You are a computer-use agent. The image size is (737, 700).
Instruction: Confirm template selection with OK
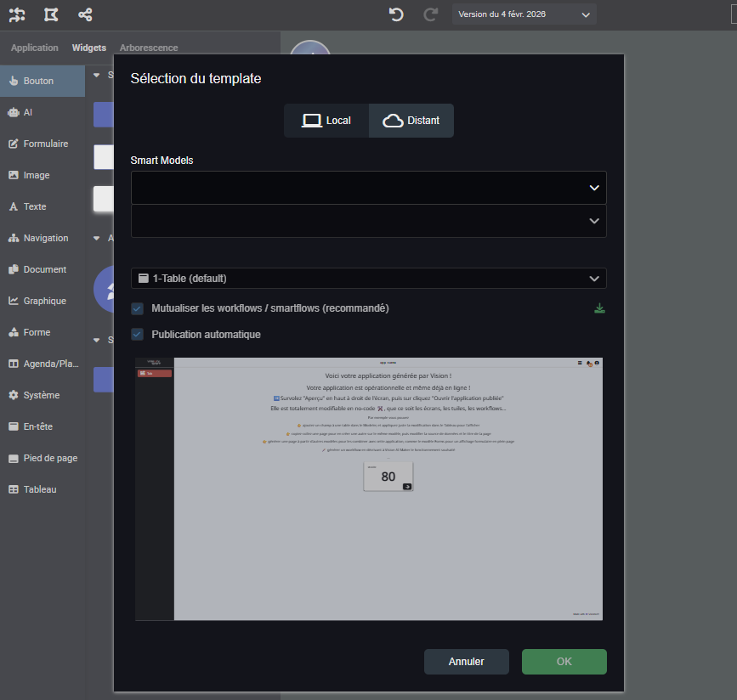tap(564, 662)
